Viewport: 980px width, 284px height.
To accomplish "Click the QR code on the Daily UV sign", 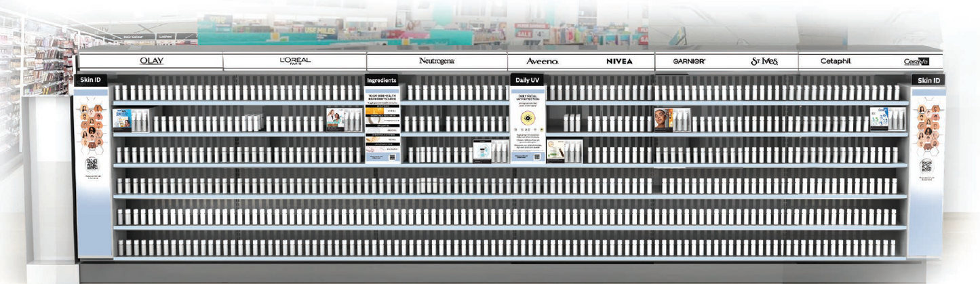I will pos(537,157).
